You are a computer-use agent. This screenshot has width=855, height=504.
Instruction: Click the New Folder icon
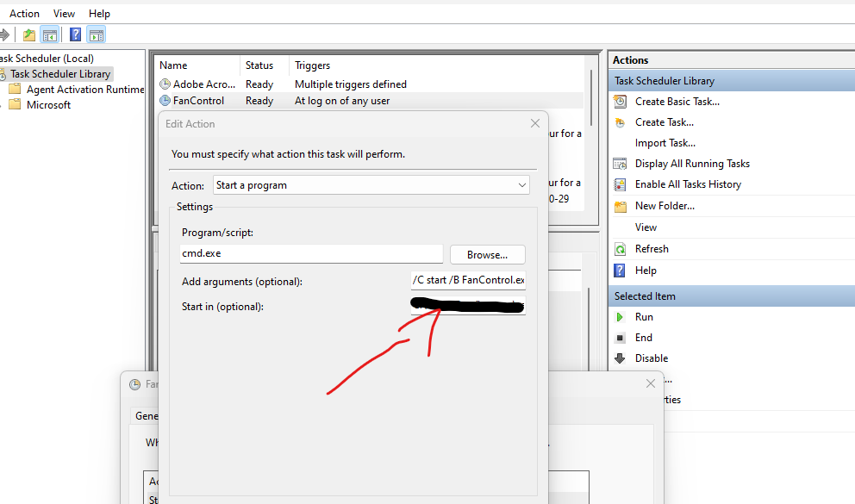tap(621, 205)
